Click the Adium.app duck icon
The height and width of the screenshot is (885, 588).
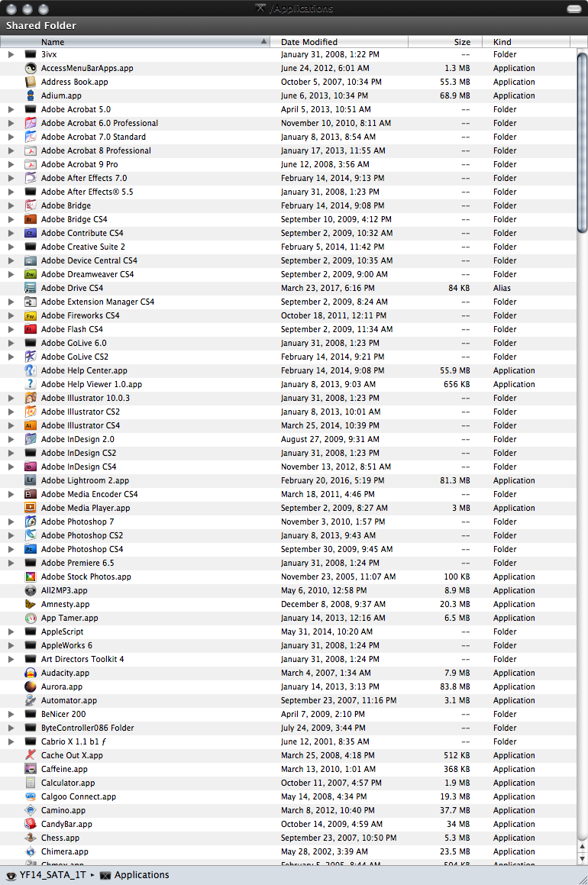31,96
